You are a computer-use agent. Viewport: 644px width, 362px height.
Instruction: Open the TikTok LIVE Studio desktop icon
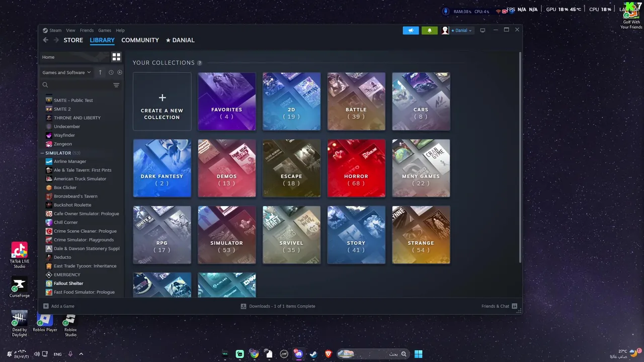pos(19,255)
